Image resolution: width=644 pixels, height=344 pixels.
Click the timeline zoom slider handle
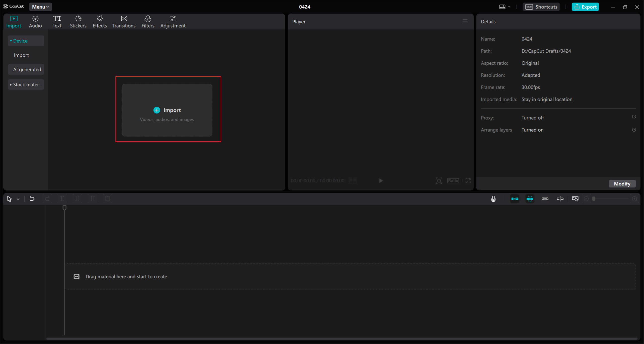point(594,199)
